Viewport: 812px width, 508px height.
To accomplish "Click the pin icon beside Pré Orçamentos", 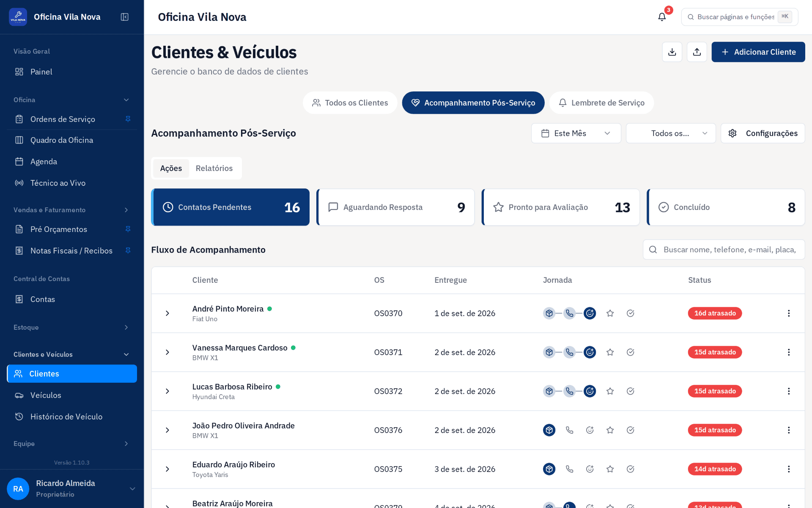I will [128, 229].
